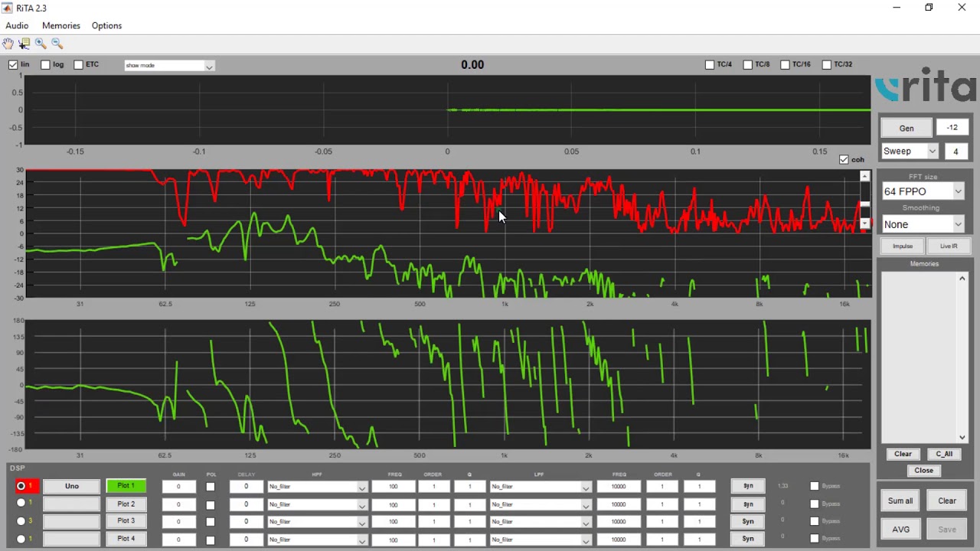Click DELAY field in Plot 1 row
Image resolution: width=980 pixels, height=551 pixels.
click(246, 487)
